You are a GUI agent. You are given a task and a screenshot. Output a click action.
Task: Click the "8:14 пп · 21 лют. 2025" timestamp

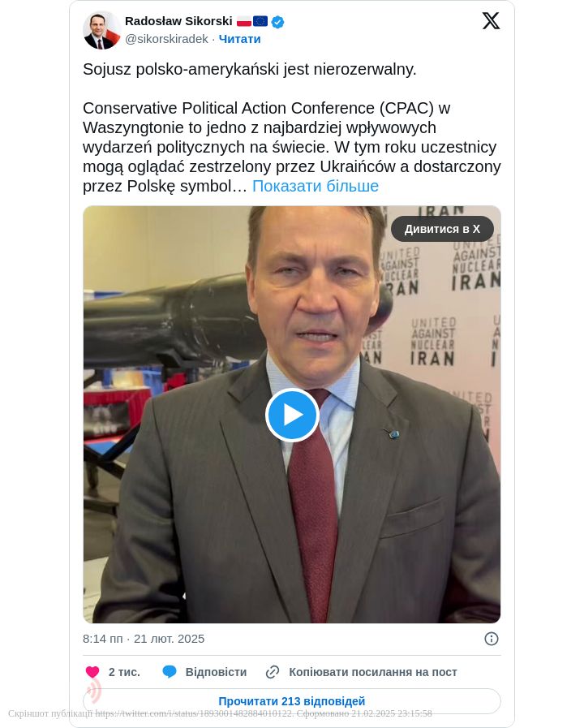144,639
